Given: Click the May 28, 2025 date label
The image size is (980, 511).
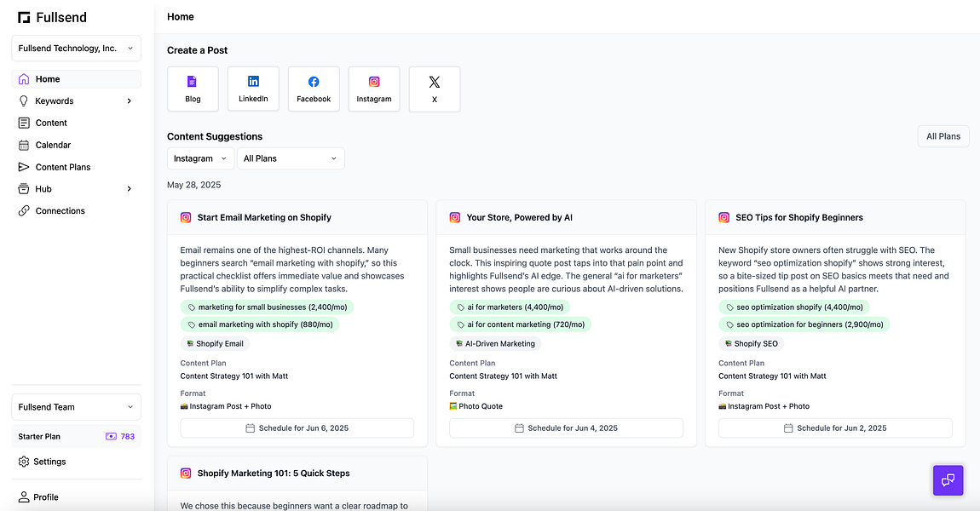Looking at the screenshot, I should 193,185.
